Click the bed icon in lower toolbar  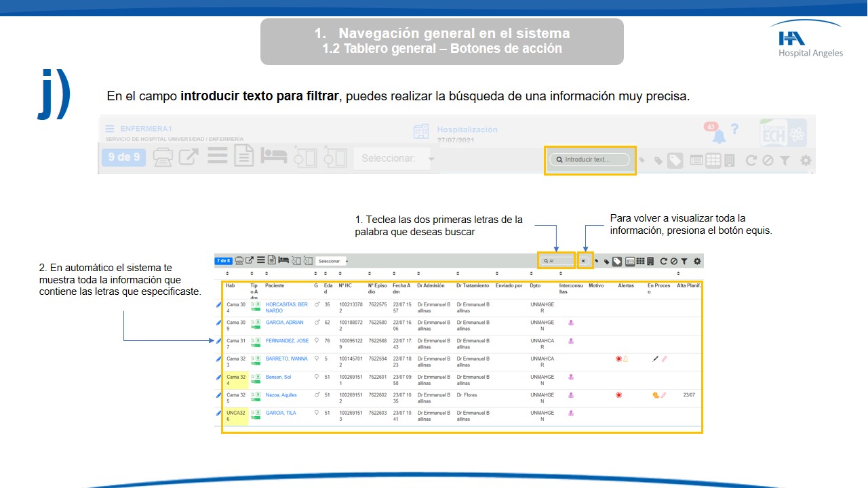coord(283,261)
